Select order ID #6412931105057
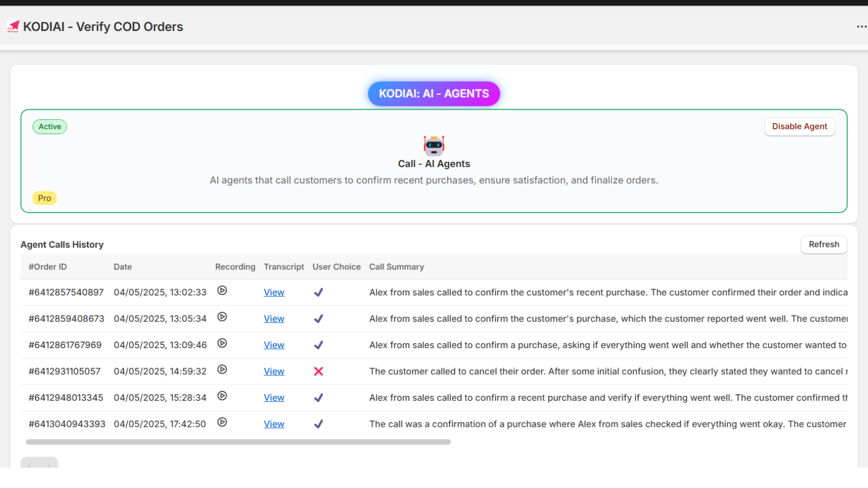Viewport: 868px width, 488px height. pos(65,371)
